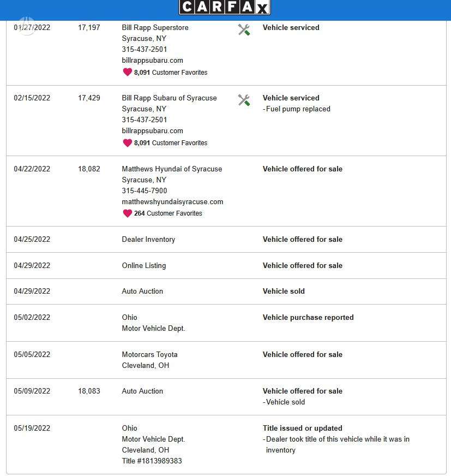Click 'Title #1813989383' text
Image resolution: width=451 pixels, height=476 pixels.
coord(152,461)
